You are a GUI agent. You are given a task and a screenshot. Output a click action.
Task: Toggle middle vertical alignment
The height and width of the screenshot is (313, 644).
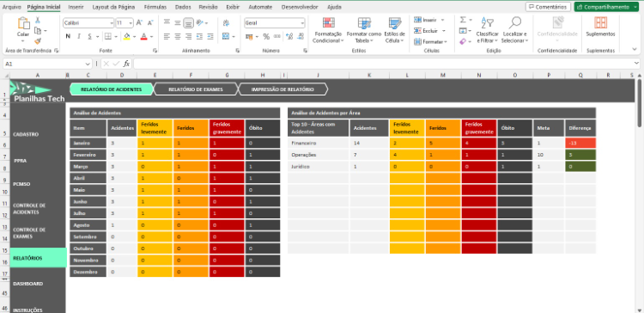[x=178, y=23]
